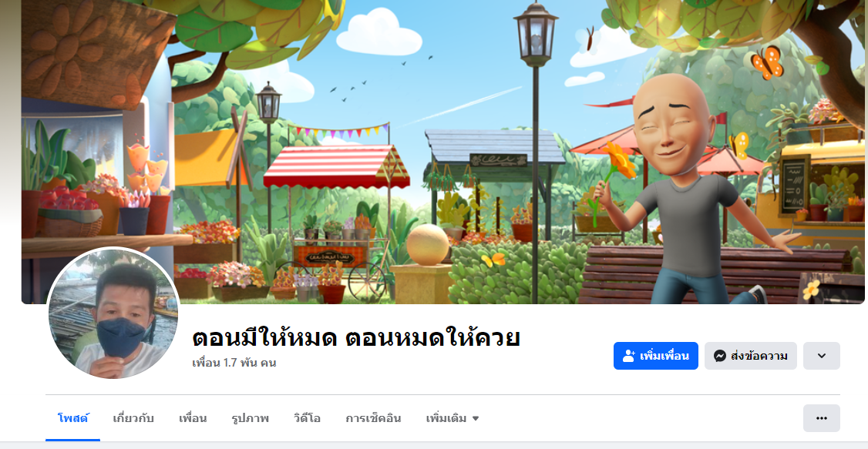Select the เพื่อน tab
Screen dimensions: 868x449
coord(193,418)
